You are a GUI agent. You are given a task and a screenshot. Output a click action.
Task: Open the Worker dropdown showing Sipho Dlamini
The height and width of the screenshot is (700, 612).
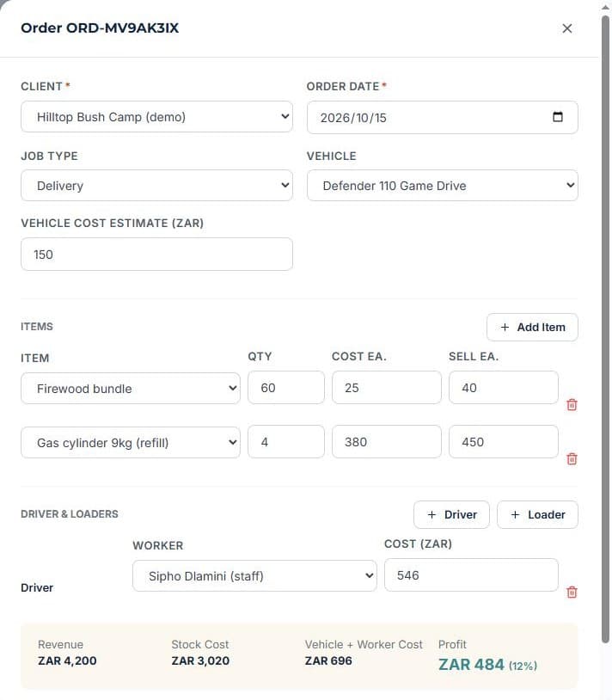pos(254,576)
